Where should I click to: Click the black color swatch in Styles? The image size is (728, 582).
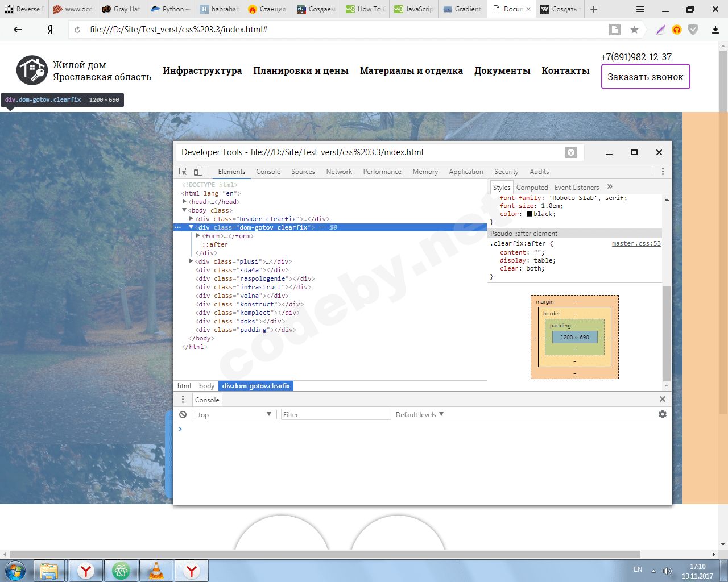coord(530,214)
